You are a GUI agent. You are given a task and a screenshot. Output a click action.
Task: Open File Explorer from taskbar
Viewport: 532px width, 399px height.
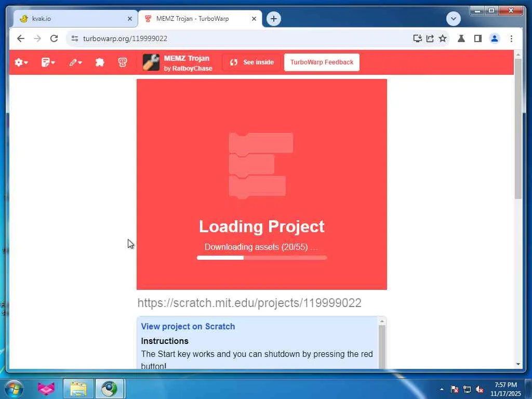click(x=78, y=389)
